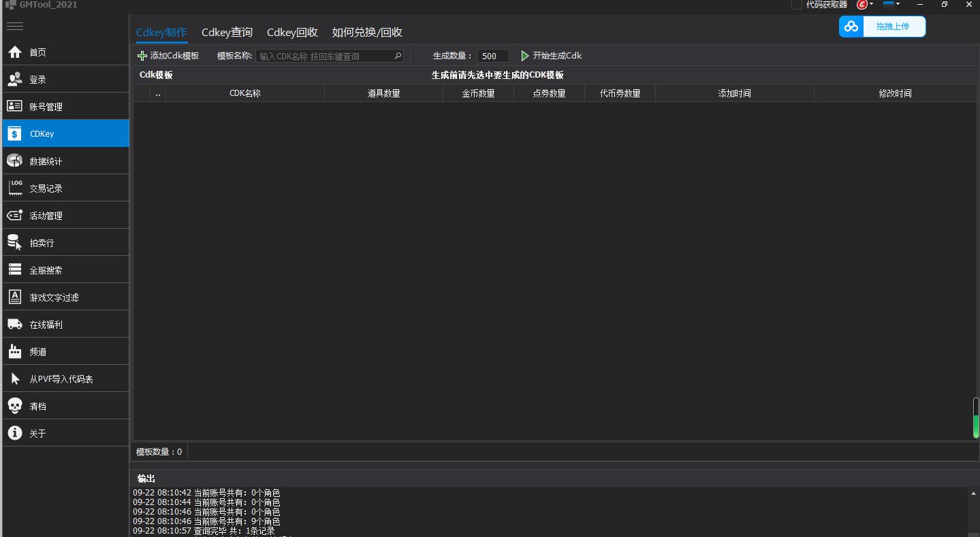980x537 pixels.
Task: Open 数据统计 statistics section
Action: 45,161
